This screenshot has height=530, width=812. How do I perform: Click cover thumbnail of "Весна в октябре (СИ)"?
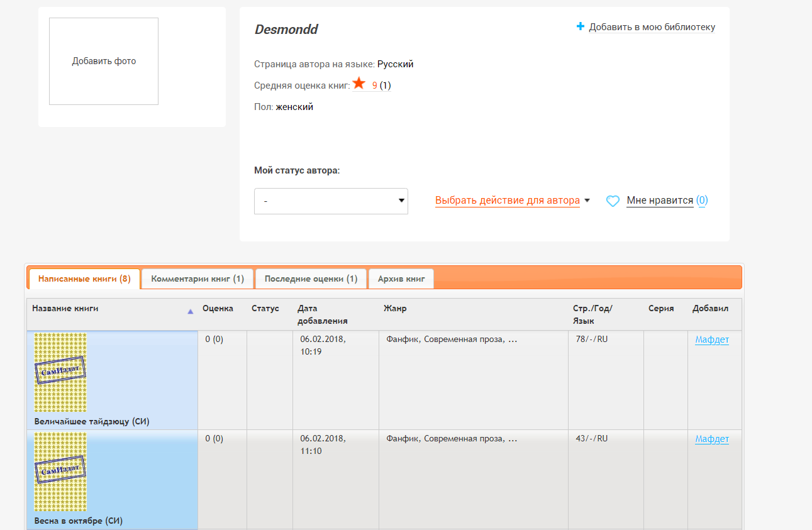click(60, 472)
